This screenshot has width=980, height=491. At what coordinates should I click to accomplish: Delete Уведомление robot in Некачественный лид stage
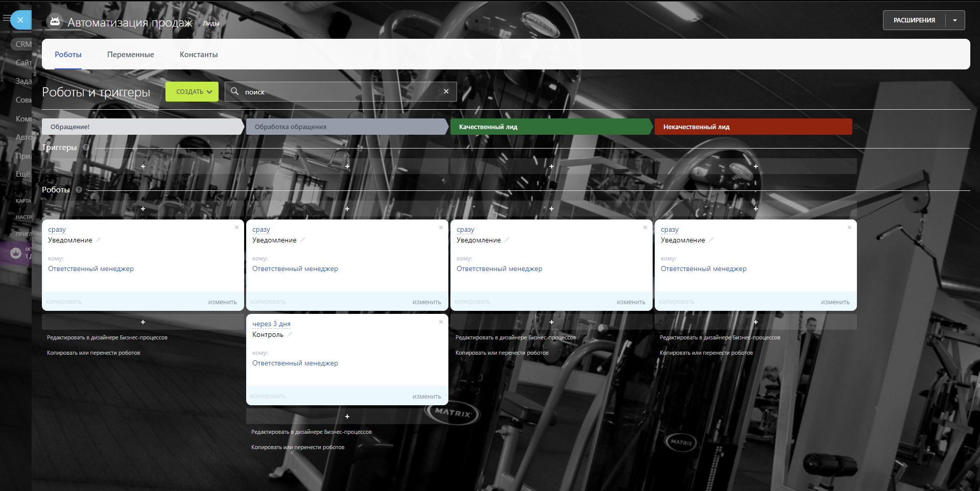coord(850,228)
